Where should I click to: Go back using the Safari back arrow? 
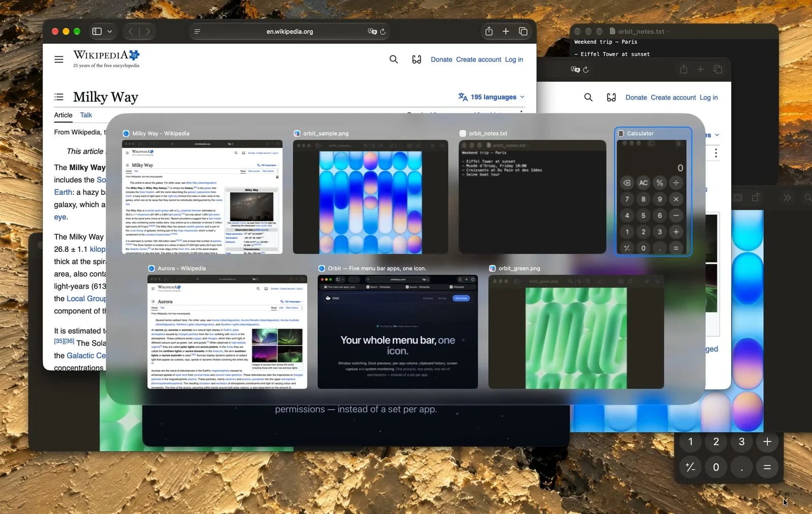tap(131, 31)
